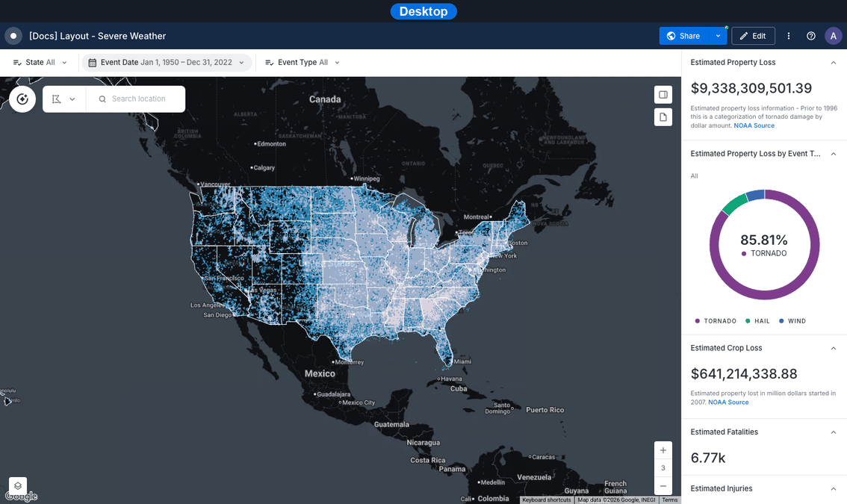Click the AI assistant sparkle icon on map

[x=22, y=99]
